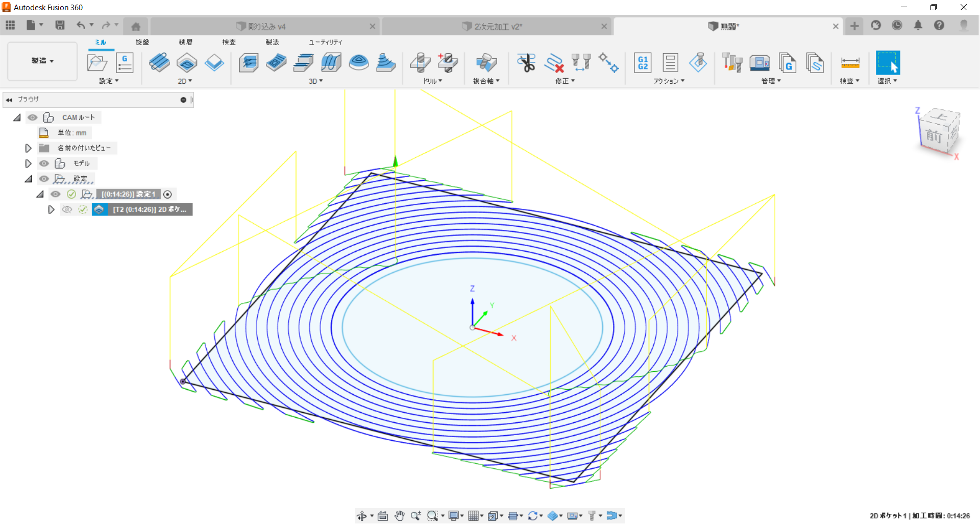Open the G1 G2 post process icon

point(643,63)
